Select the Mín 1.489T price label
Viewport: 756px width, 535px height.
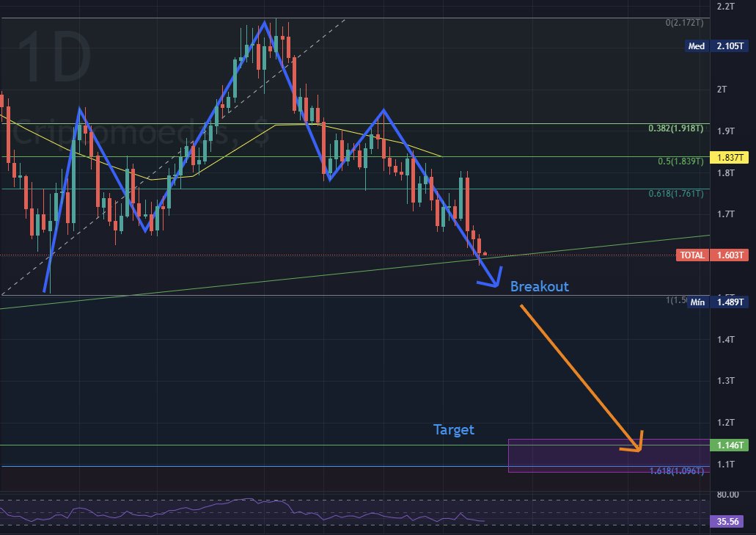pos(717,302)
